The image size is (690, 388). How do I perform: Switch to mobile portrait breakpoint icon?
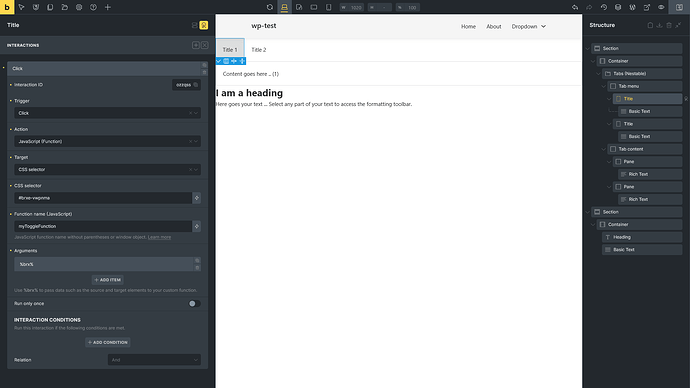point(328,7)
